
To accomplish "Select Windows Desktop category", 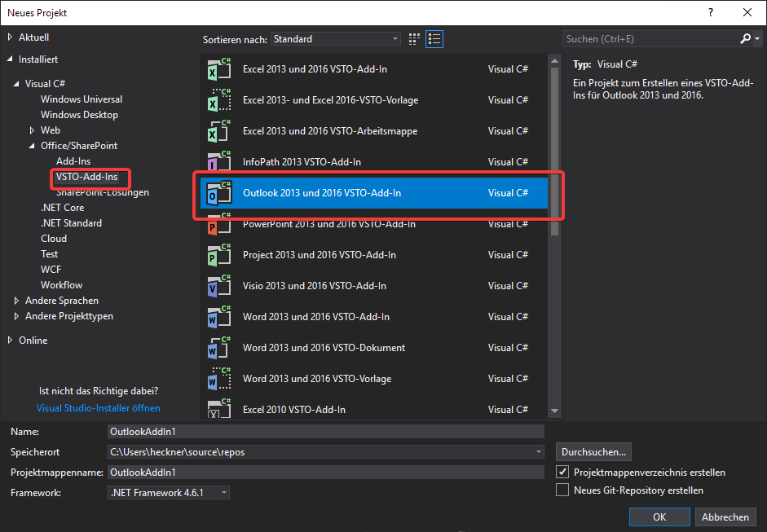I will (79, 115).
